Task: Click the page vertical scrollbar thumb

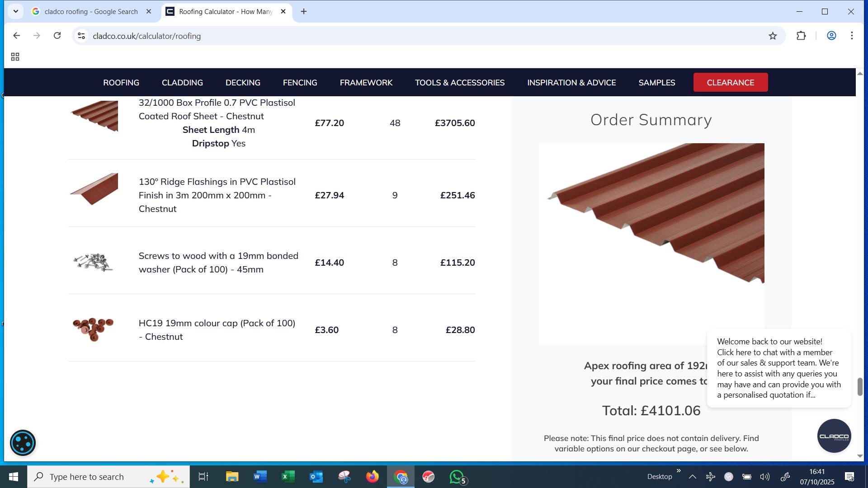Action: pos(860,387)
